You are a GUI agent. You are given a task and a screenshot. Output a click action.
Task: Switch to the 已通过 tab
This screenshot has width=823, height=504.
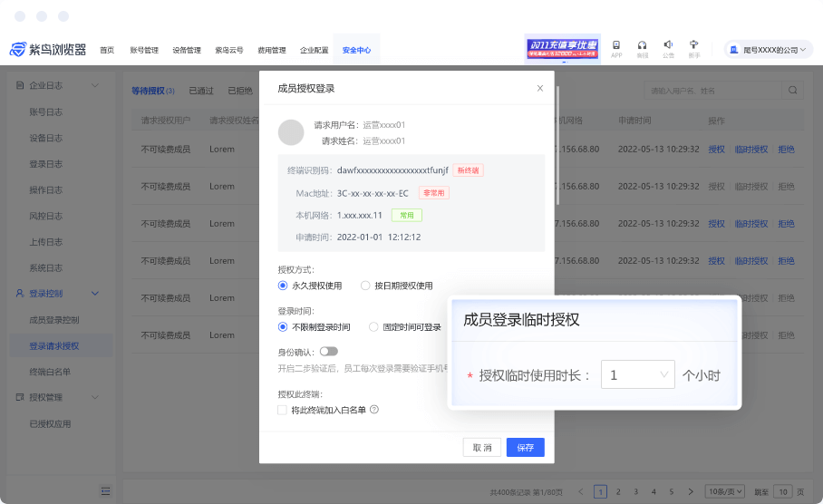pos(201,91)
